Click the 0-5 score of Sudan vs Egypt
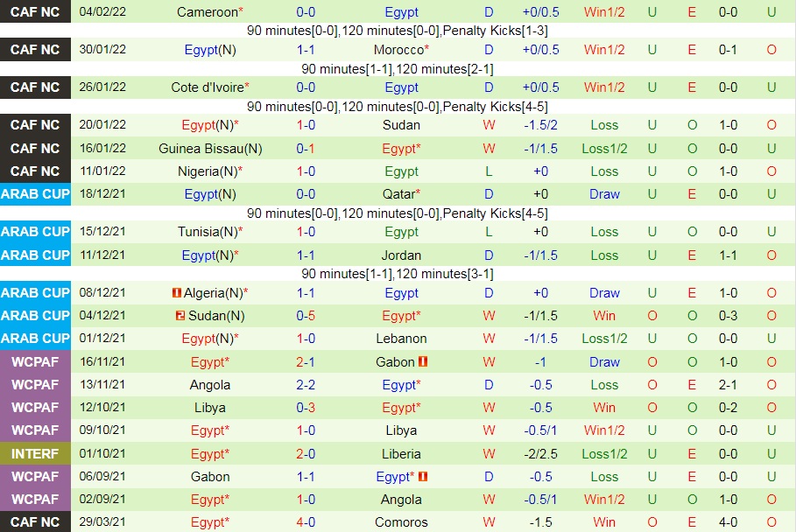796x532 pixels. pyautogui.click(x=306, y=316)
